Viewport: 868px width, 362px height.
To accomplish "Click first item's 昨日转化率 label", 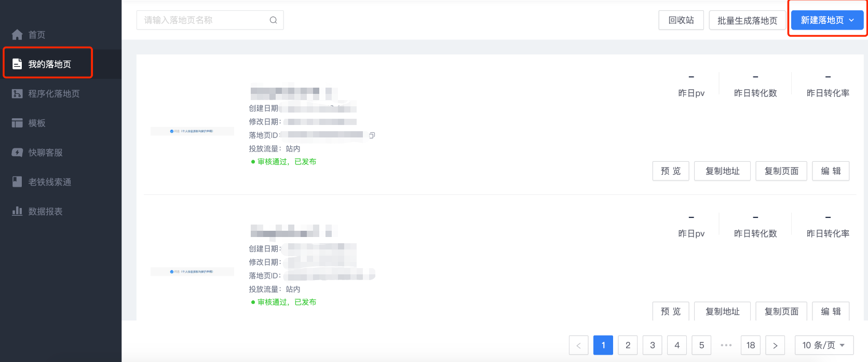I will pos(828,93).
